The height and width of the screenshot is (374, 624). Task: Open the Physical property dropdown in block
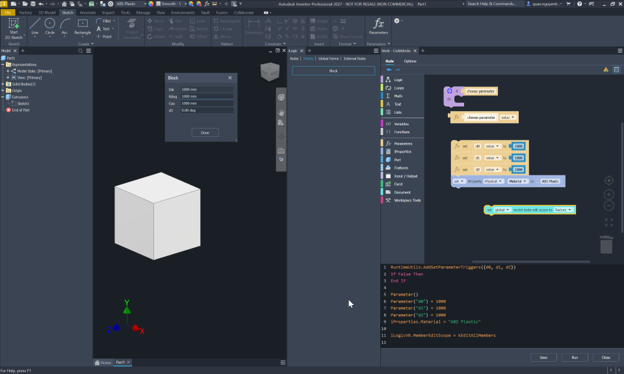point(493,181)
